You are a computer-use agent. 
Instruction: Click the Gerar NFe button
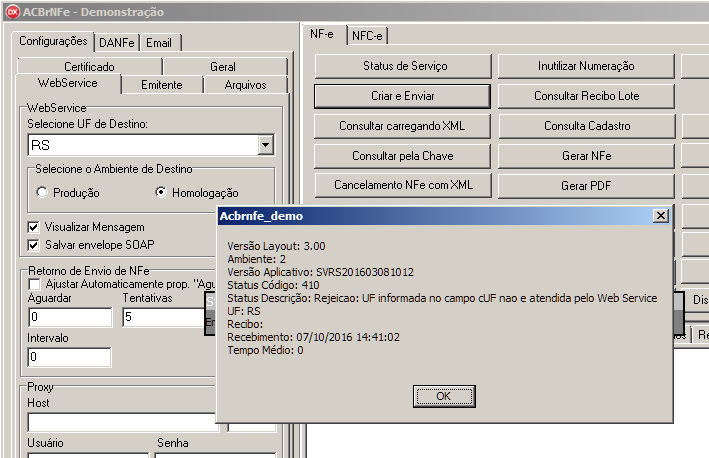point(586,156)
